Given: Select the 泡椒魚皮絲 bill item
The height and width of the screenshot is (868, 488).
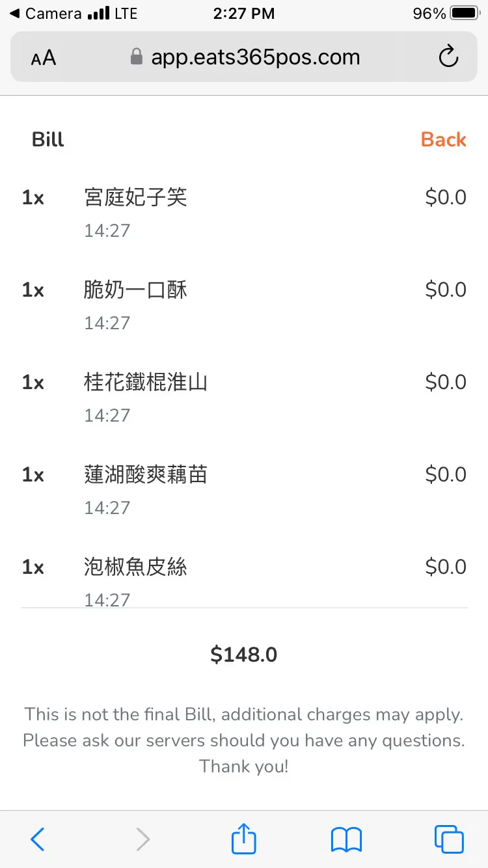Looking at the screenshot, I should point(135,567).
